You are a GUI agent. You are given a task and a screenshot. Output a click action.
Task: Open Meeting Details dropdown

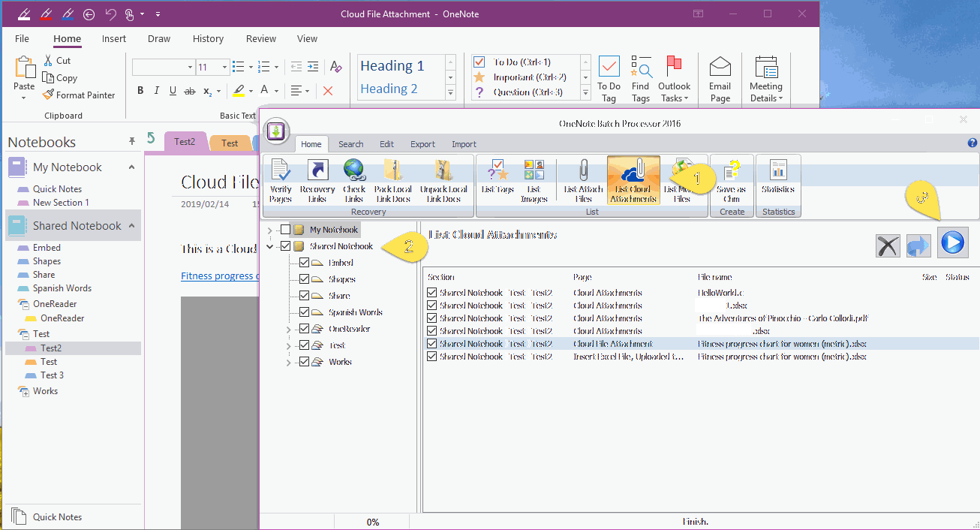click(x=766, y=79)
